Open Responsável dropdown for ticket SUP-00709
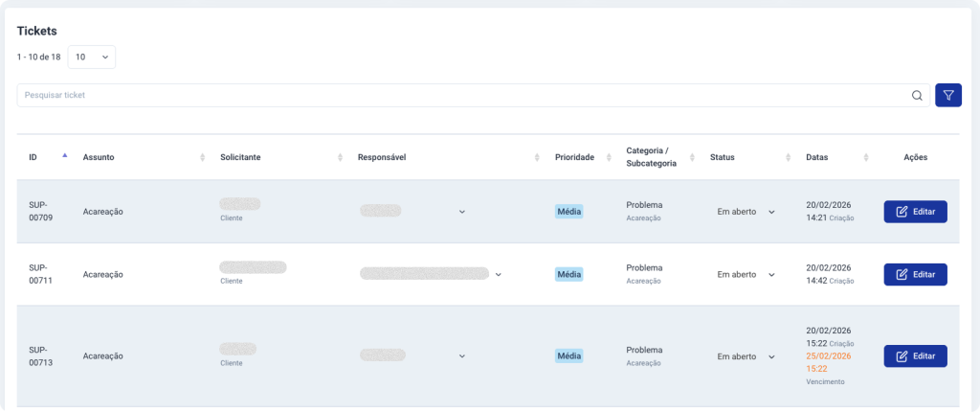This screenshot has width=980, height=412. tap(461, 212)
